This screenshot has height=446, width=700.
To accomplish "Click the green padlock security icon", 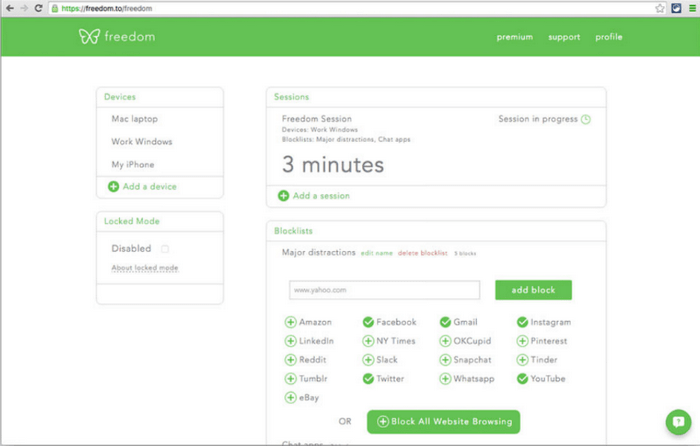I will tap(54, 8).
